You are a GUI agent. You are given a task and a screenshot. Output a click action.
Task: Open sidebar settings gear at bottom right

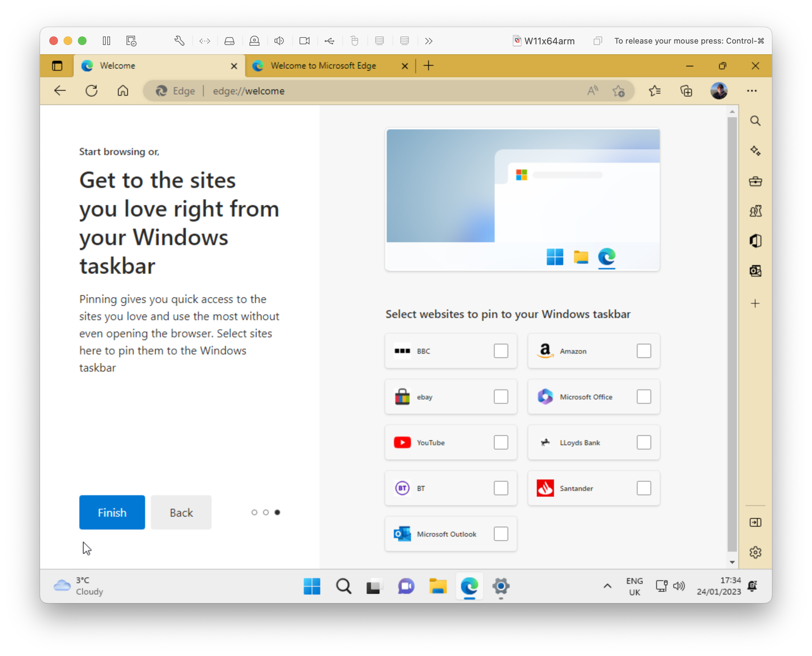(x=755, y=552)
